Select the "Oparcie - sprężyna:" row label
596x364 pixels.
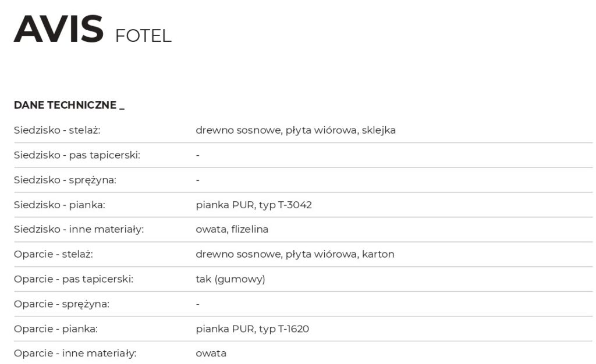62,304
